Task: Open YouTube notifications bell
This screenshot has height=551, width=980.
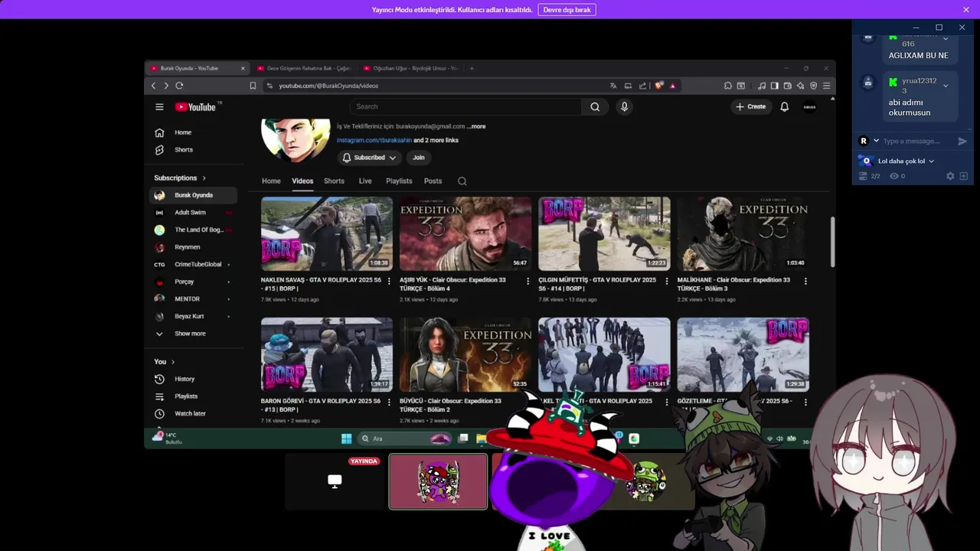Action: (784, 107)
